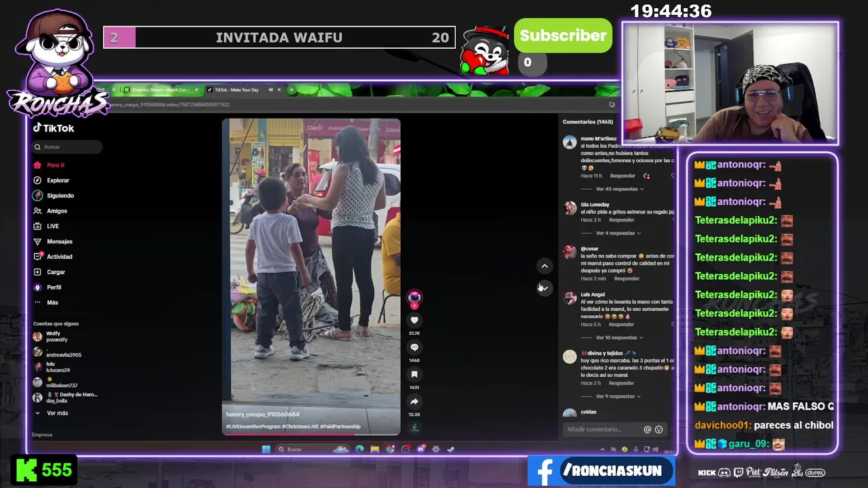Open manu Martinez's commenter avatar
This screenshot has width=868, height=488.
pos(570,142)
